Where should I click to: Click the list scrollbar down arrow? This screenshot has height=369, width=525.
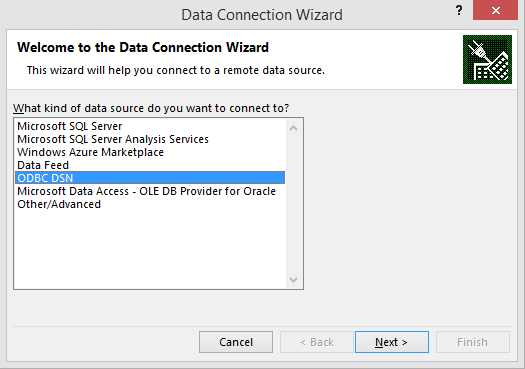coord(293,280)
